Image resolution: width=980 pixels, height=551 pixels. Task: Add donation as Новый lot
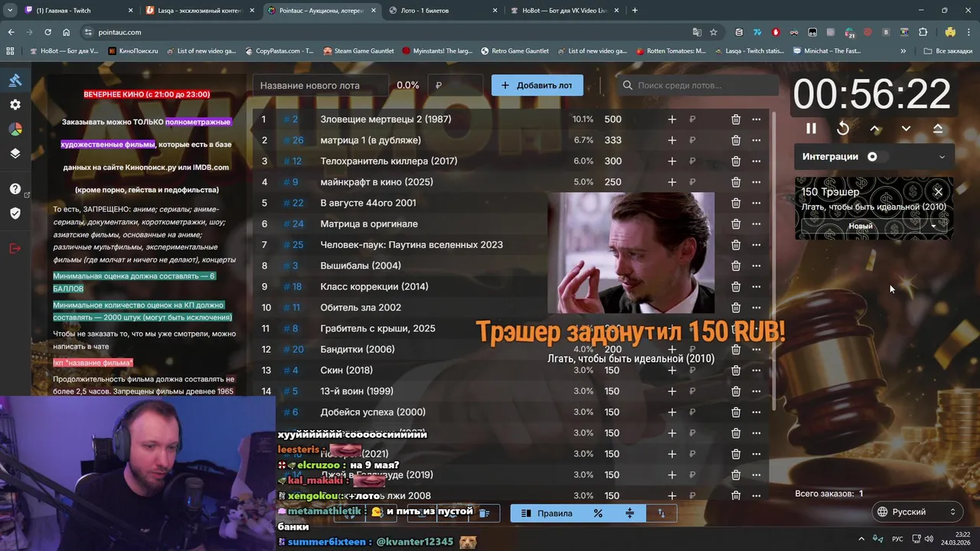pyautogui.click(x=861, y=227)
